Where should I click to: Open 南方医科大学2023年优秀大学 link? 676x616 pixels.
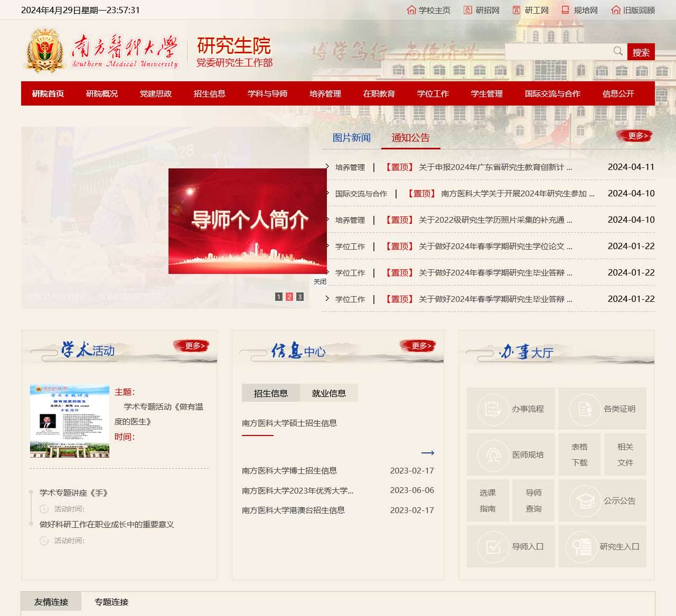(297, 490)
